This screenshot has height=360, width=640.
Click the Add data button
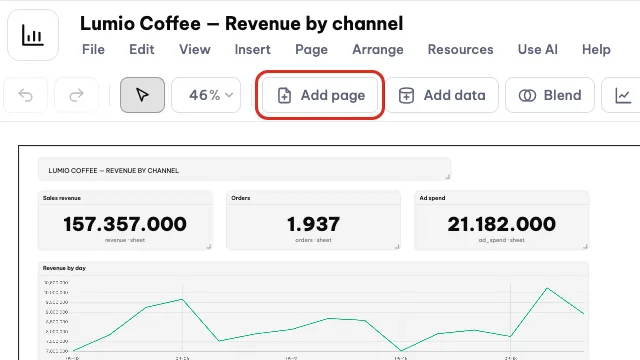pos(442,95)
